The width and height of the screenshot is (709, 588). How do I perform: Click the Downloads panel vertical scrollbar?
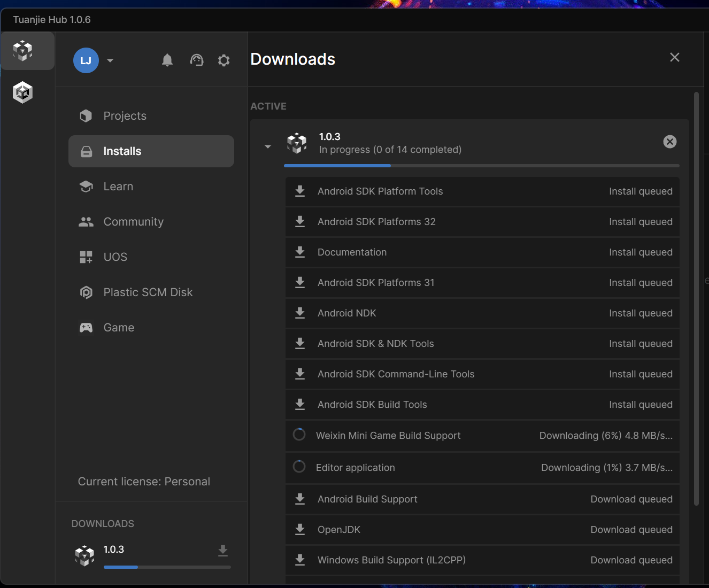(x=696, y=299)
